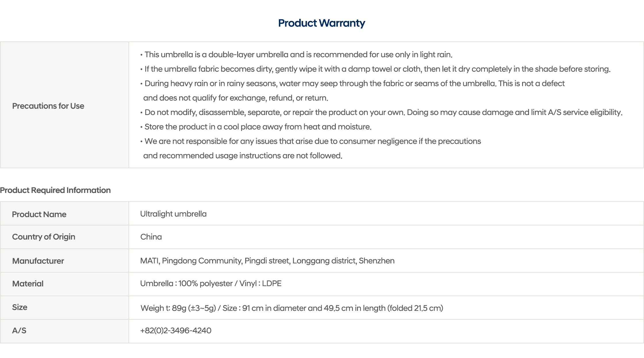Viewport: 644px width, 358px height.
Task: Select the Ultralight umbrella value
Action: 173,214
